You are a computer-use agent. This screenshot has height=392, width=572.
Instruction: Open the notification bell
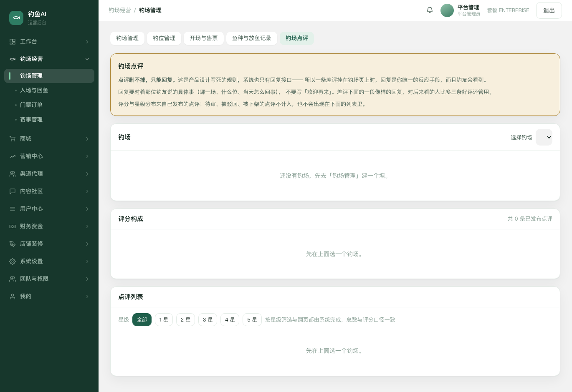(x=430, y=10)
